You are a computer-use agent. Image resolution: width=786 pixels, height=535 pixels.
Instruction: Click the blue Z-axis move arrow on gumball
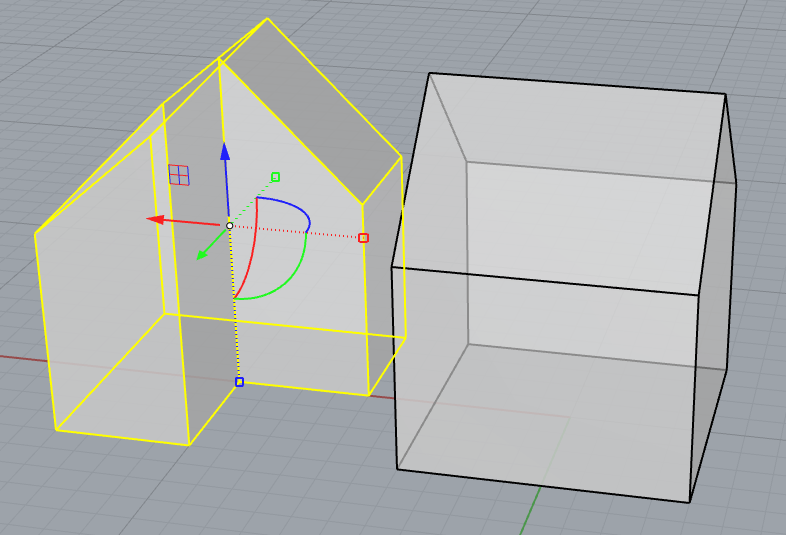225,152
